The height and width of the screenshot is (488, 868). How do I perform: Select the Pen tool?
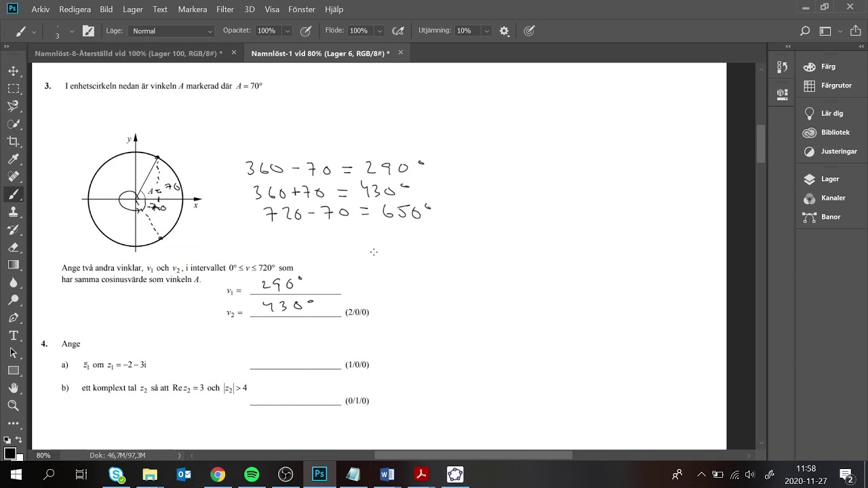(13, 318)
